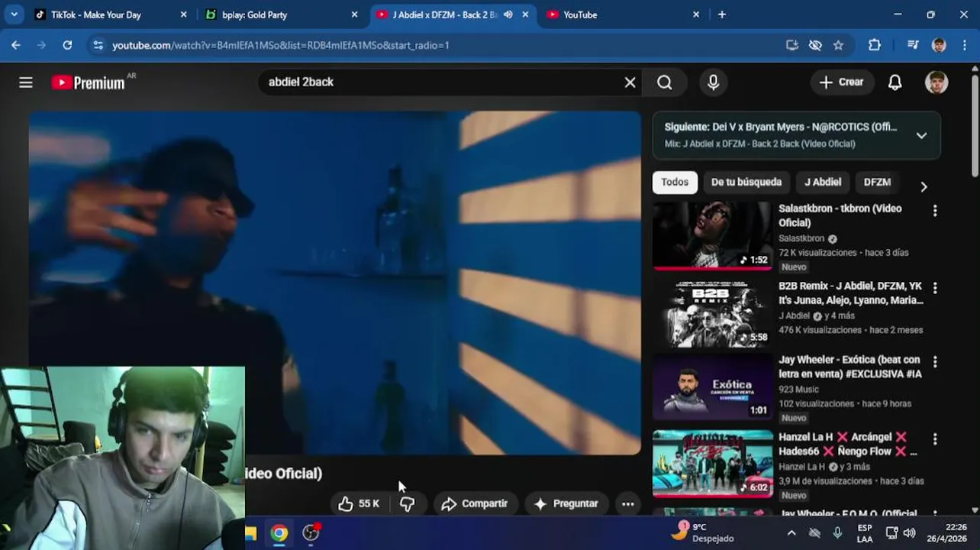Click the playing video to pause

[x=335, y=283]
